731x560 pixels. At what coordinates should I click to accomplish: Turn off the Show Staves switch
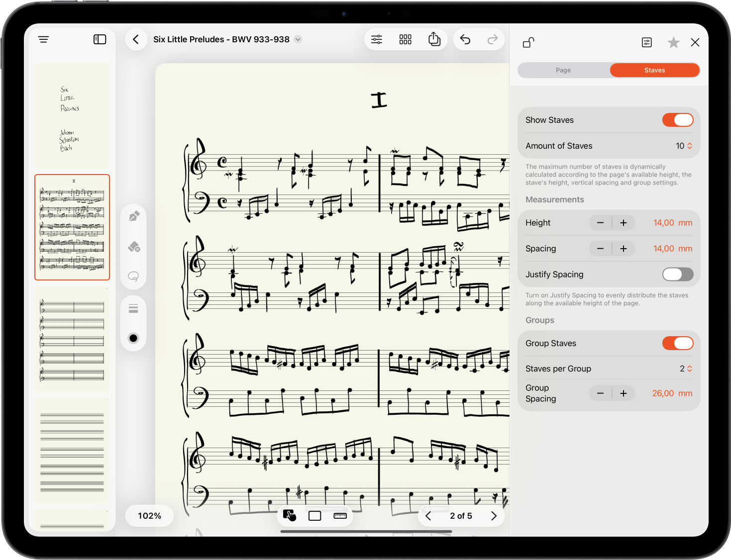point(678,120)
